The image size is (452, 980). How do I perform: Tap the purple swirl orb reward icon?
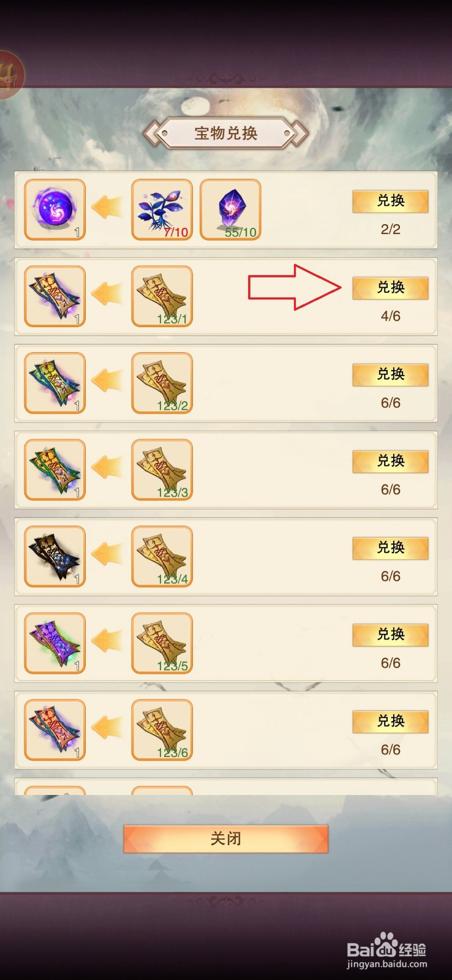coord(55,209)
